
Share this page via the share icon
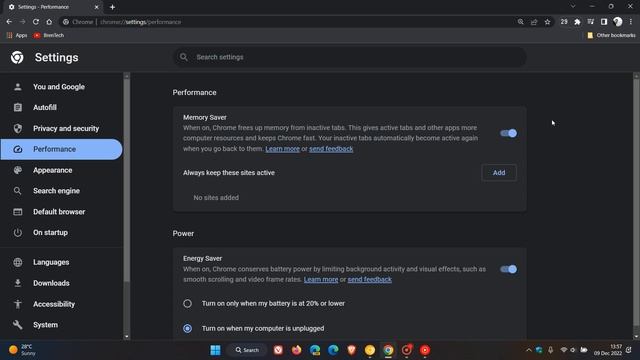[534, 22]
